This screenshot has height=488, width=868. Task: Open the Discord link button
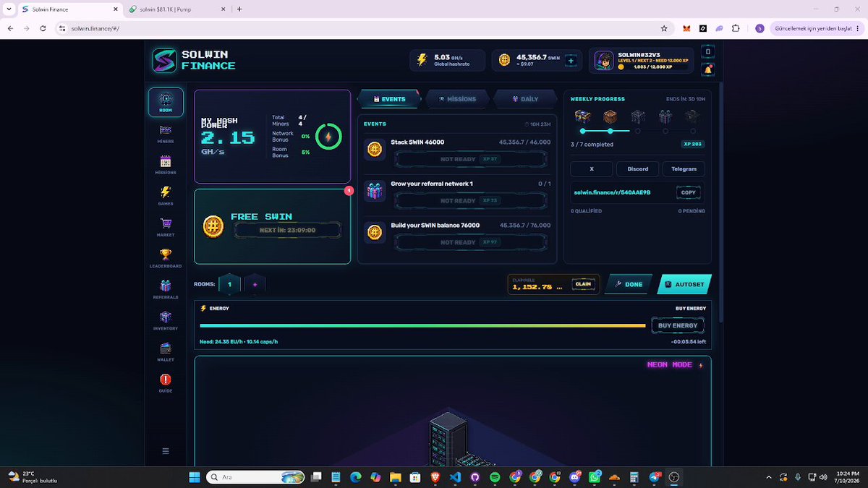[637, 169]
